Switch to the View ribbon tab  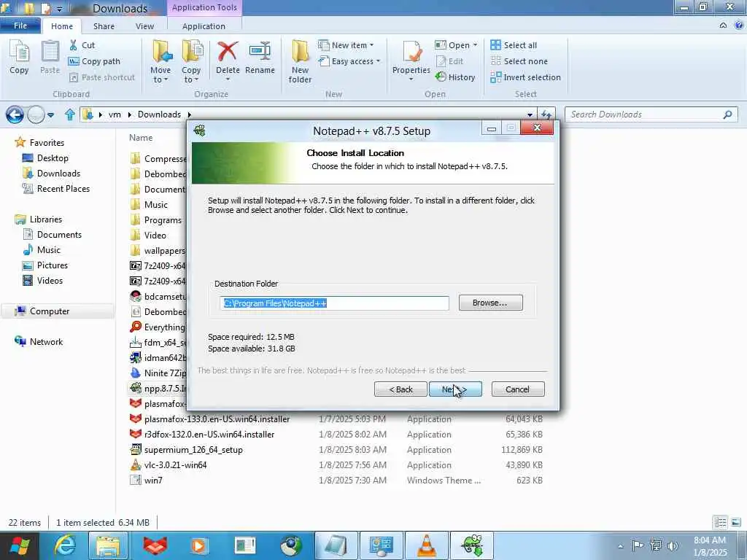coord(145,26)
